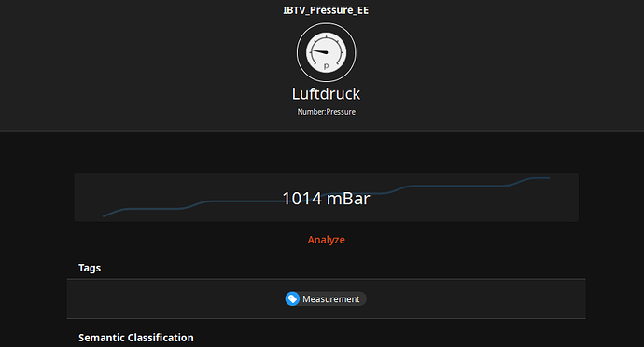Click the needle of the gauge icon
This screenshot has height=347, width=644.
(320, 51)
